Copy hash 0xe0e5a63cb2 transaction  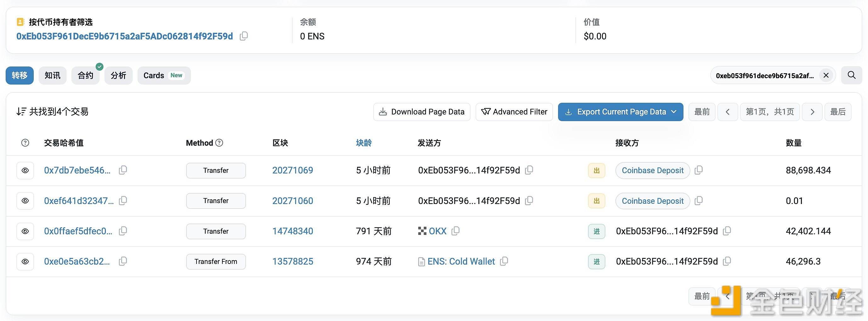tap(123, 261)
